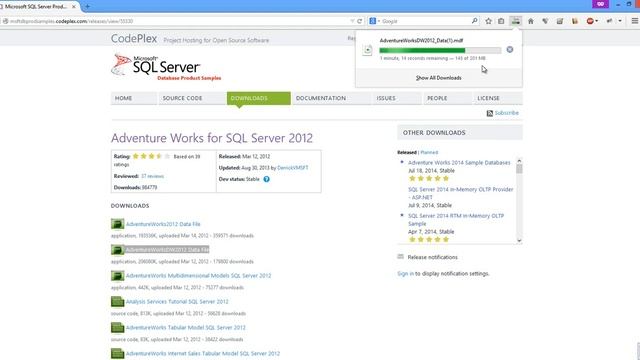640x360 pixels.
Task: Click the Dev status help question-mark icon
Action: (267, 179)
